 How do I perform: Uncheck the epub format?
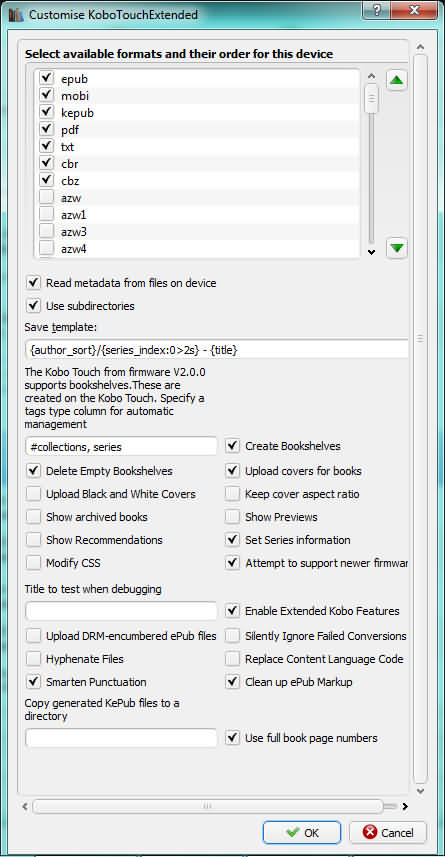coord(46,79)
